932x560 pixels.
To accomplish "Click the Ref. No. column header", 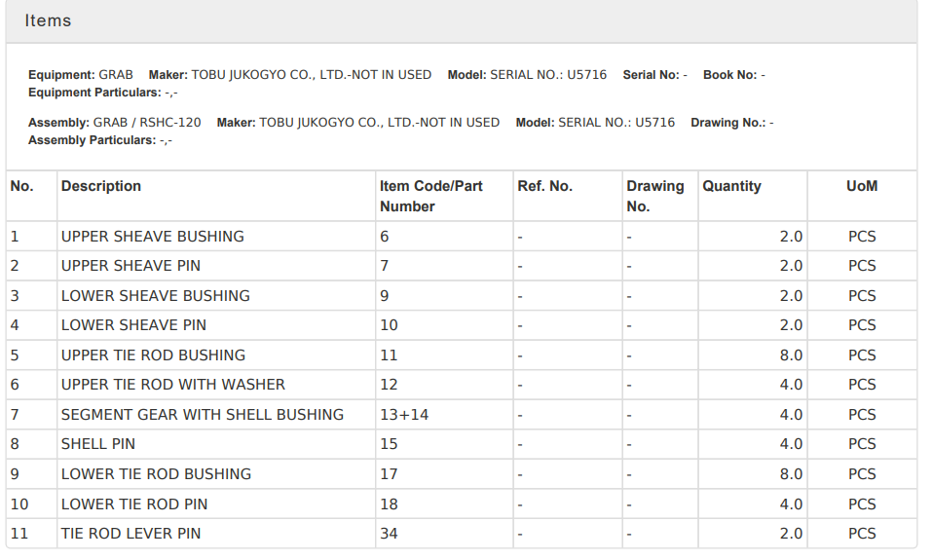I will (544, 186).
